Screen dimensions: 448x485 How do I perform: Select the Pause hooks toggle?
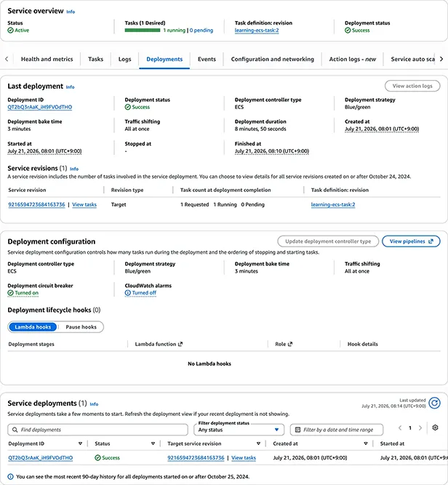tap(81, 327)
